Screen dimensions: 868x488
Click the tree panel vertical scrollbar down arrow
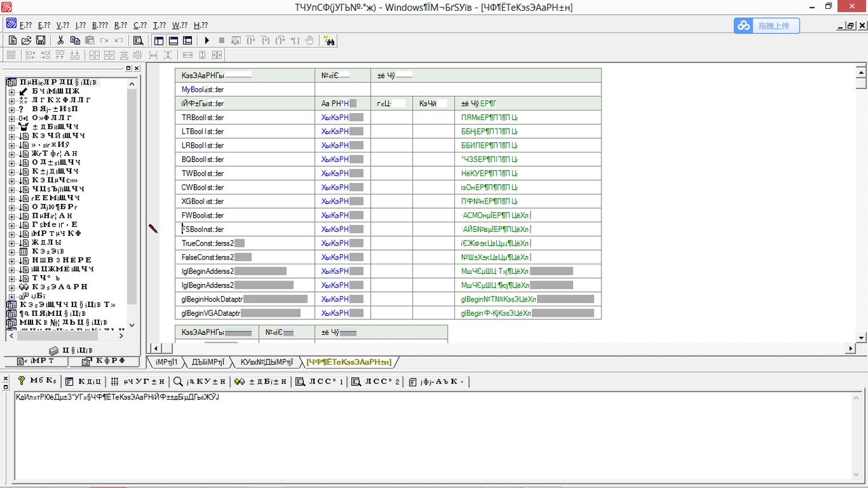[x=132, y=325]
